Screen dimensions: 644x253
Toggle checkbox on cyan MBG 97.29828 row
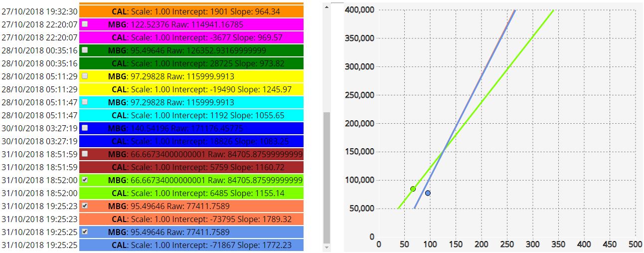click(85, 102)
